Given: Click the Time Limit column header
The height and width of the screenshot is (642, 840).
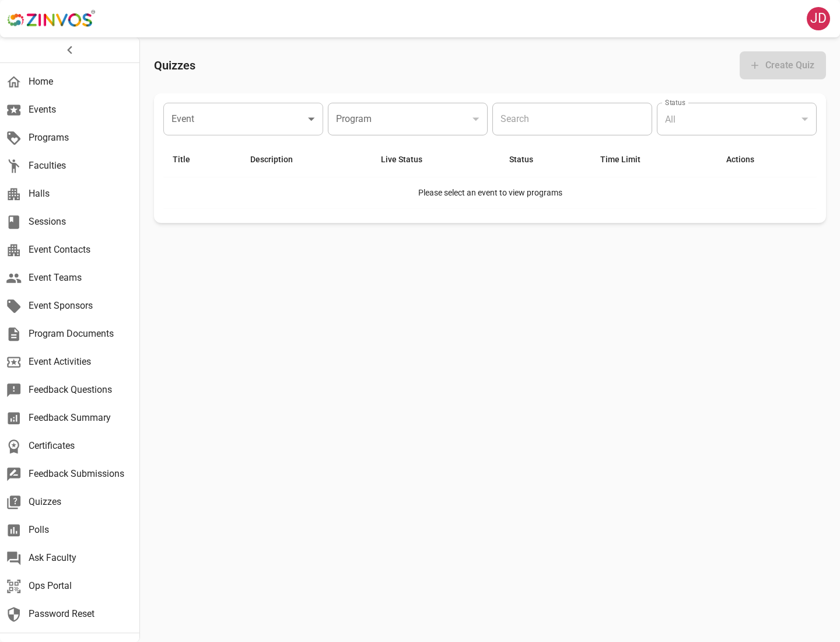Looking at the screenshot, I should [620, 159].
